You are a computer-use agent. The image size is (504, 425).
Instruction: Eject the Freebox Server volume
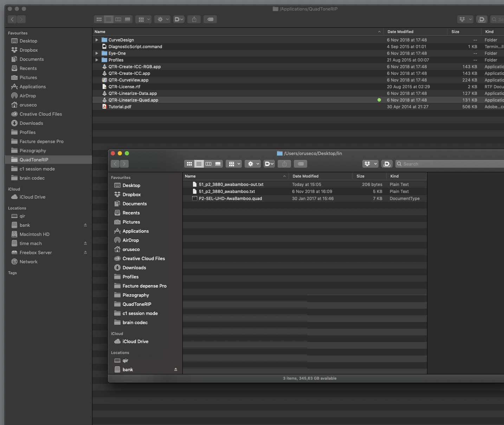pyautogui.click(x=85, y=252)
